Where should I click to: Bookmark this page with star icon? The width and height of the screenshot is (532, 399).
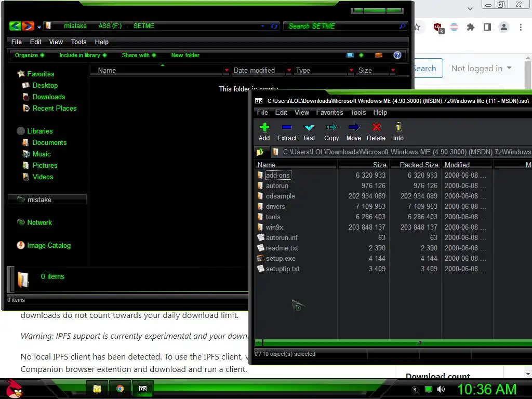[x=417, y=27]
